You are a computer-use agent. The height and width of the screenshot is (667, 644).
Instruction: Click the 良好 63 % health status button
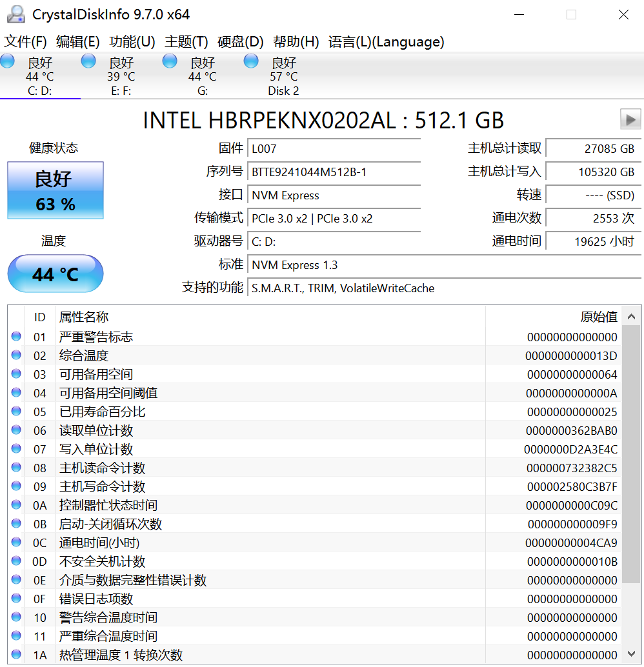pos(55,190)
